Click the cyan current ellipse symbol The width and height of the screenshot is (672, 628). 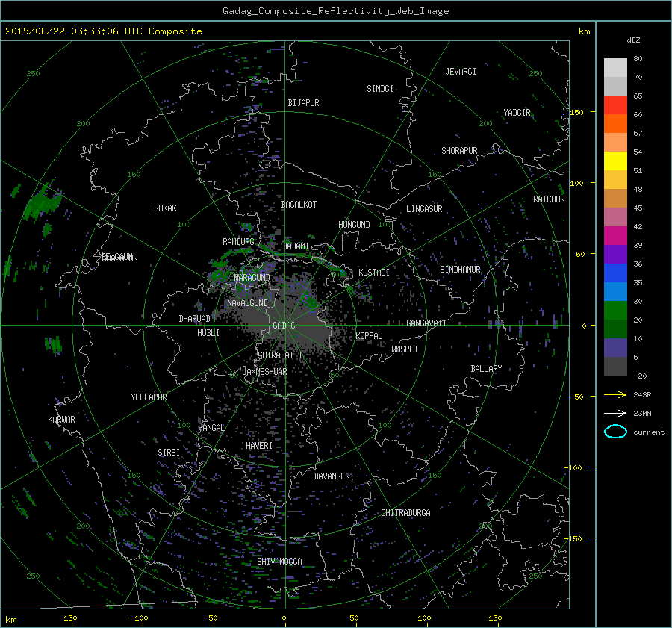615,432
